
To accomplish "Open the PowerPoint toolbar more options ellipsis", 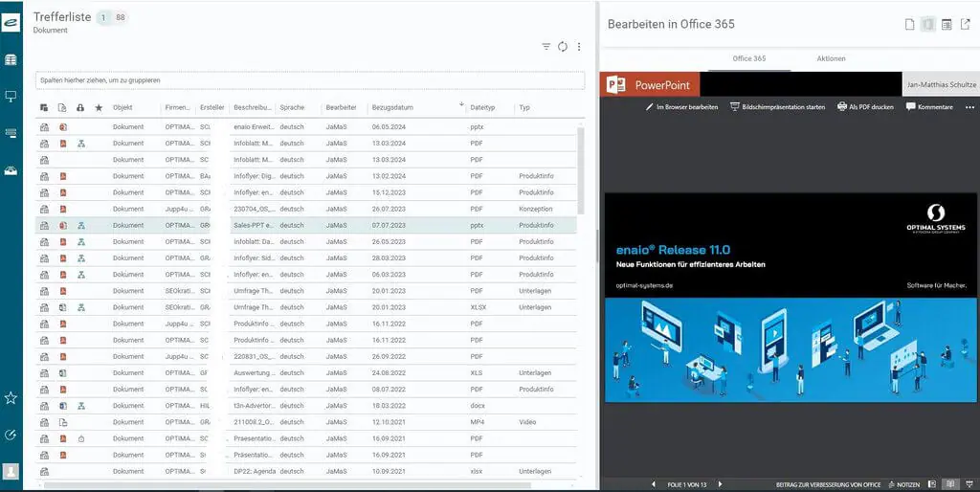I will point(970,107).
